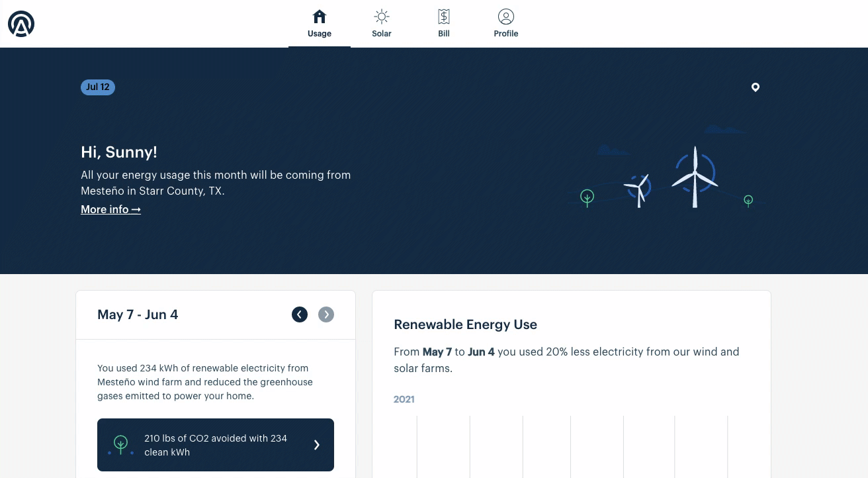Click the May 7 - Jun 4 heading
This screenshot has height=478, width=868.
[138, 314]
